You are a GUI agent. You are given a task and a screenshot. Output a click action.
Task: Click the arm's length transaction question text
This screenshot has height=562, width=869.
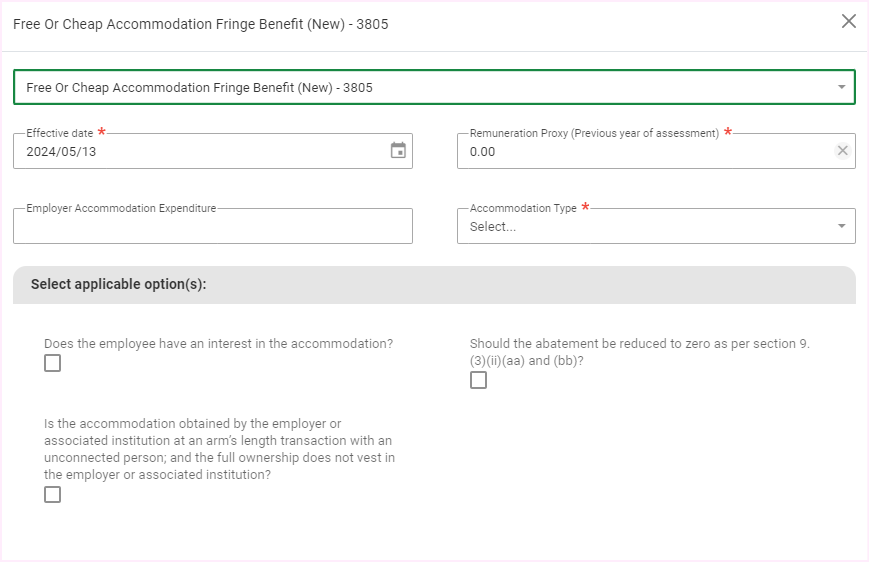click(219, 450)
